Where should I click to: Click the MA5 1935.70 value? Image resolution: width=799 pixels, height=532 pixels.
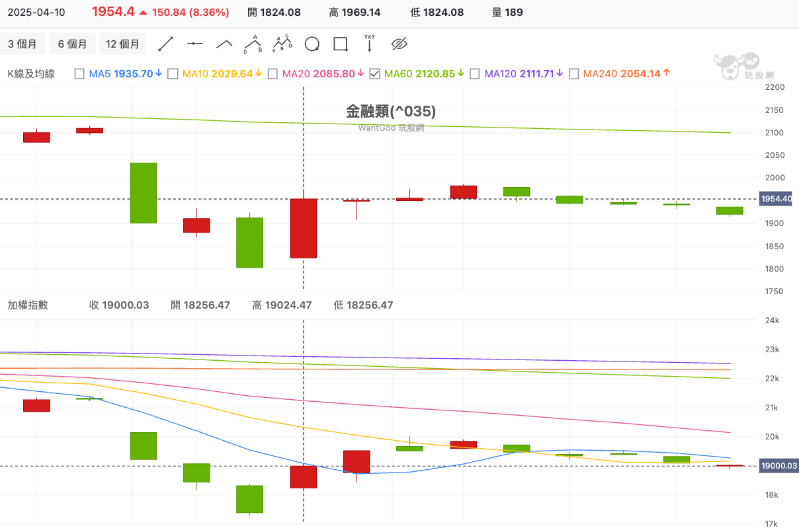(126, 74)
